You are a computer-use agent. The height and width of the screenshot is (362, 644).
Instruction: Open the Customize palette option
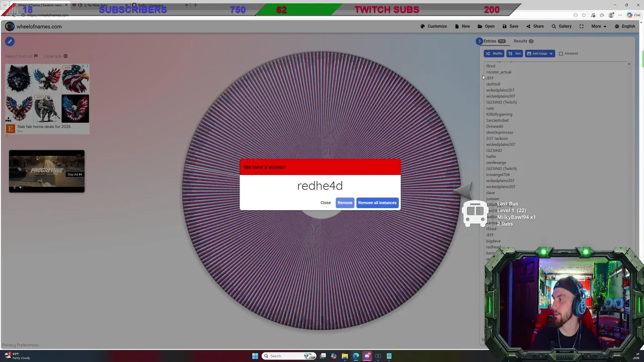click(433, 27)
